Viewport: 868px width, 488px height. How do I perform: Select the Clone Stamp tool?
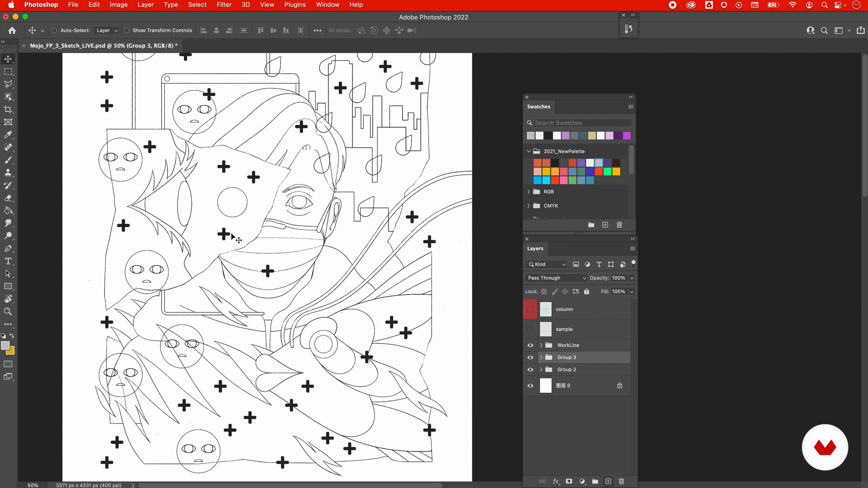pos(8,173)
